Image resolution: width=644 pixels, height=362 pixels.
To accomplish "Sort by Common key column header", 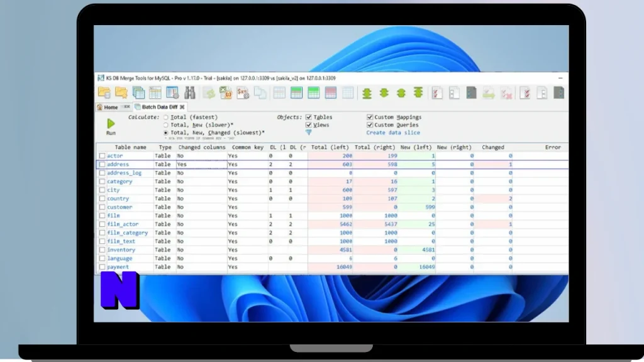I will (x=248, y=147).
